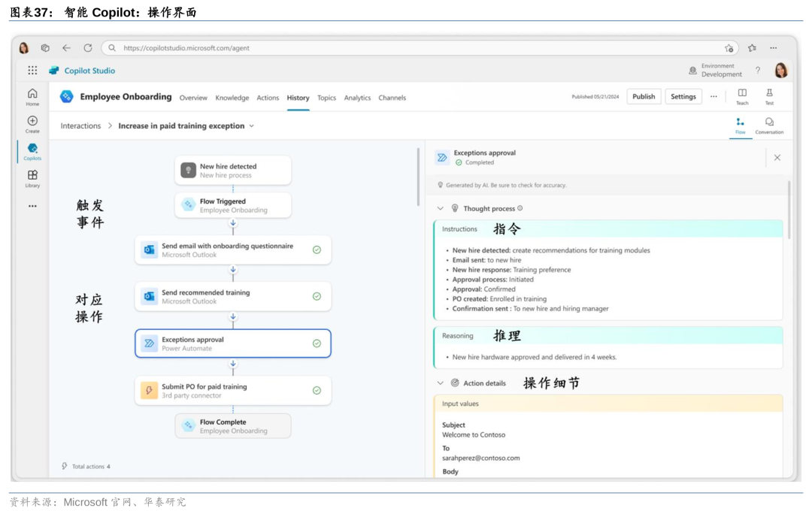812x511 pixels.
Task: Click the browser address bar
Action: tap(414, 48)
